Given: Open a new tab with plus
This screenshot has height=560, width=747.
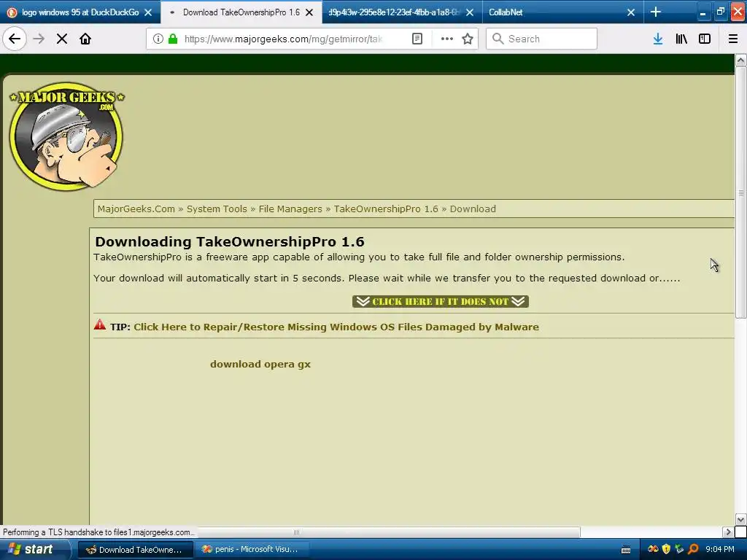Looking at the screenshot, I should (656, 12).
